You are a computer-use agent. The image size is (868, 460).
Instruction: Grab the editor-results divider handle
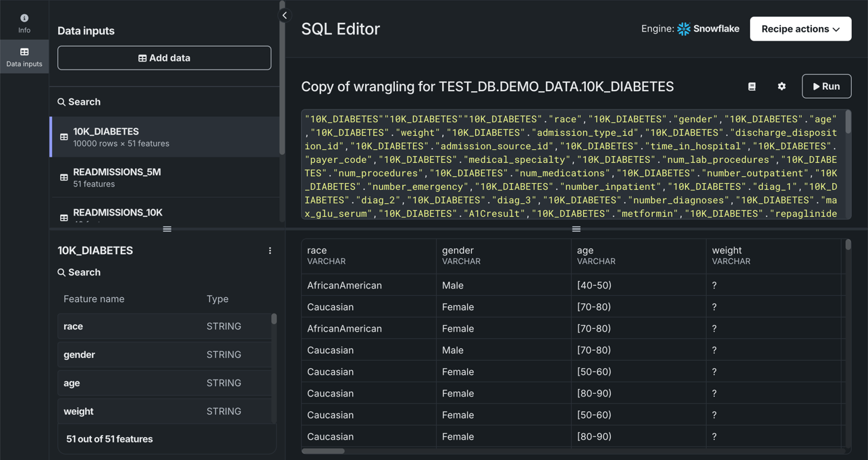[576, 229]
